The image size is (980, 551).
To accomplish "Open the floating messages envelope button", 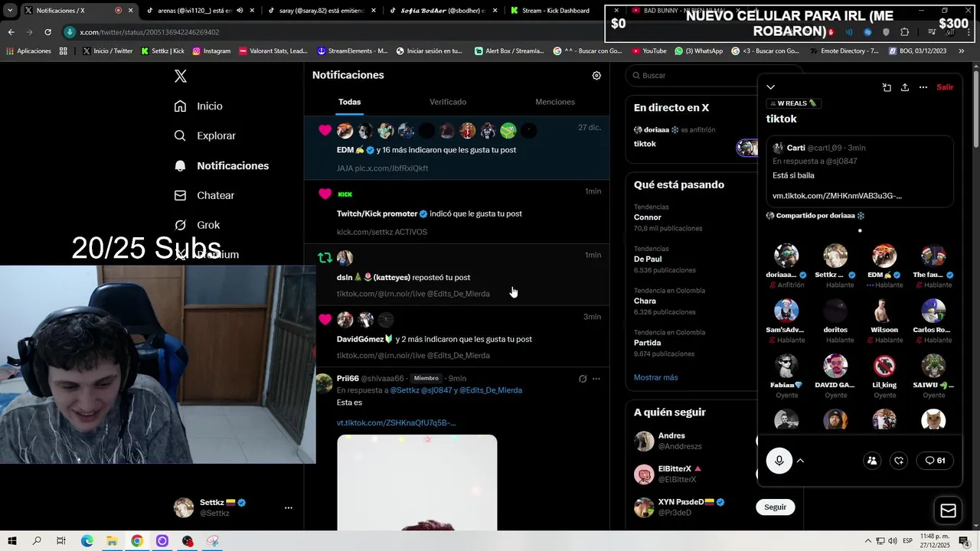I will click(948, 511).
